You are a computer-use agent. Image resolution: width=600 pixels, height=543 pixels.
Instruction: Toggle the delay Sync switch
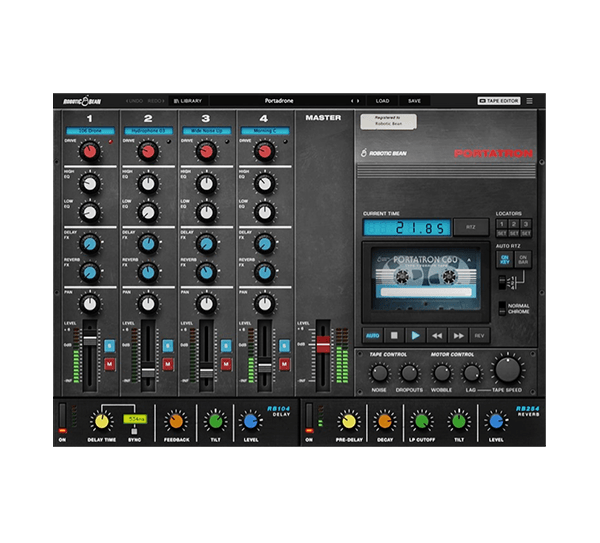click(x=134, y=432)
